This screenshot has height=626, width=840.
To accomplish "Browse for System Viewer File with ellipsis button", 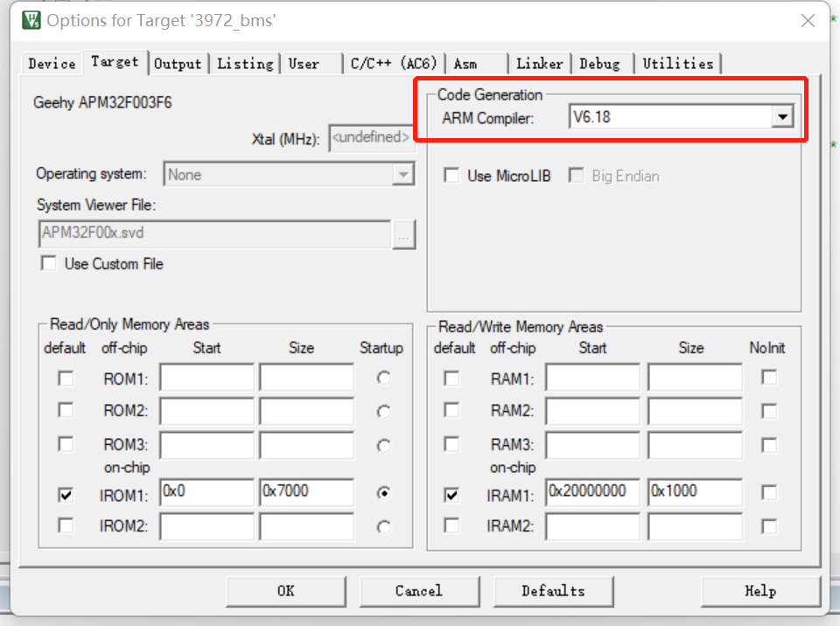I will pos(404,234).
